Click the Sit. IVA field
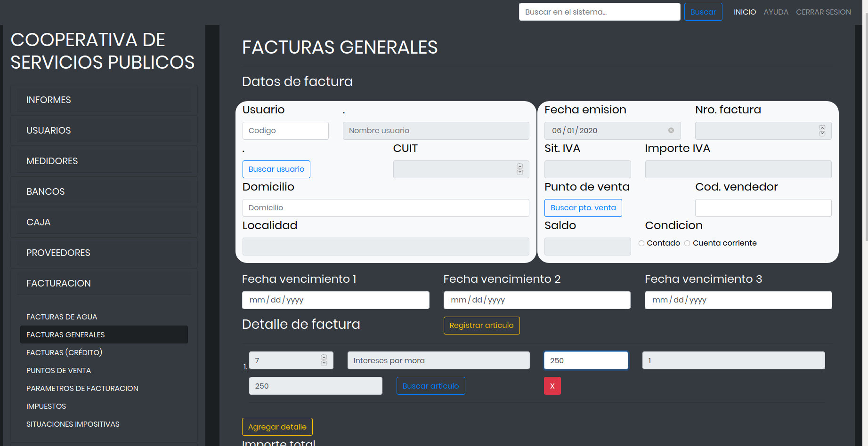868x446 pixels. click(x=588, y=169)
